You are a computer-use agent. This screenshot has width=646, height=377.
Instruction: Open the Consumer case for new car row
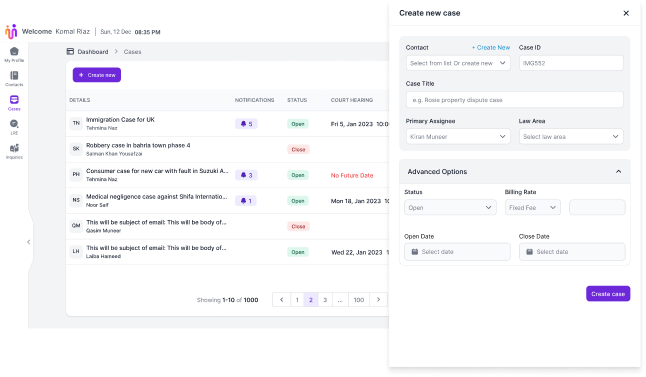227,175
